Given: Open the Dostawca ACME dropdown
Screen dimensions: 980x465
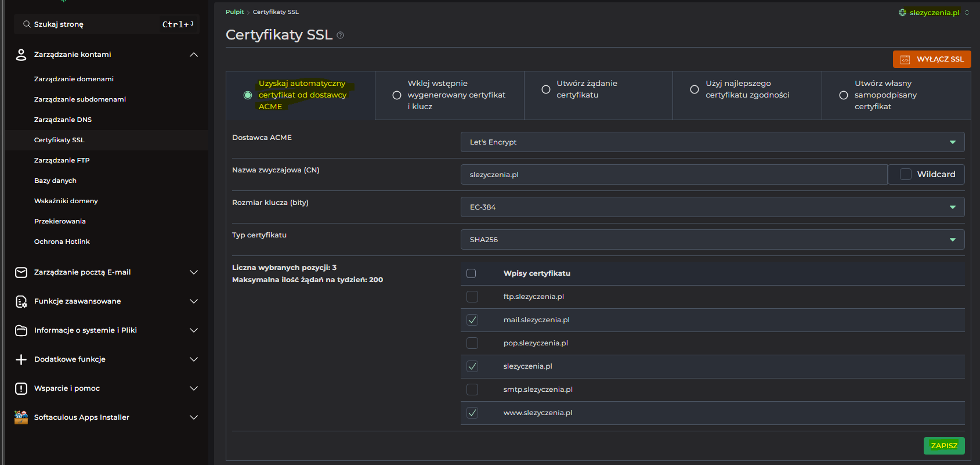Looking at the screenshot, I should (712, 142).
